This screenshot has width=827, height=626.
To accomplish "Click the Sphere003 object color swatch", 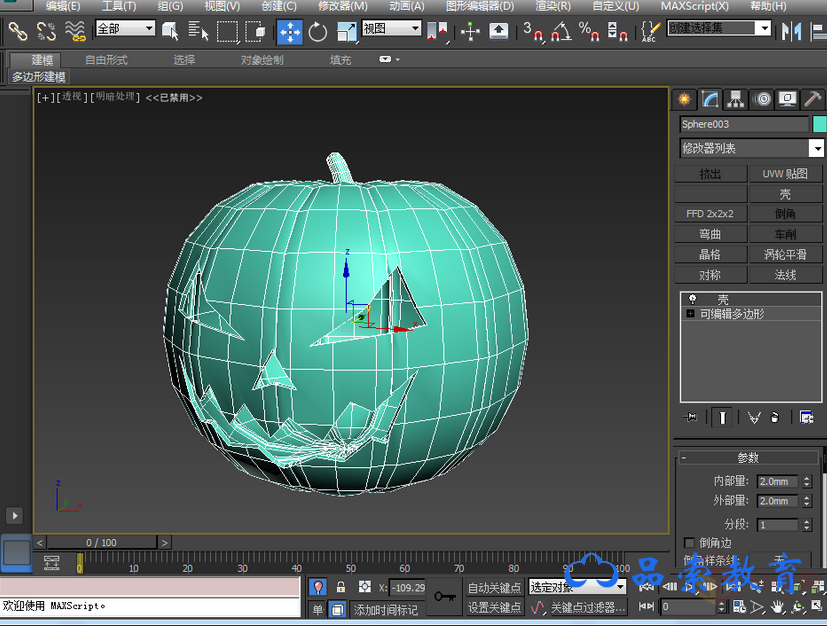I will pyautogui.click(x=820, y=124).
